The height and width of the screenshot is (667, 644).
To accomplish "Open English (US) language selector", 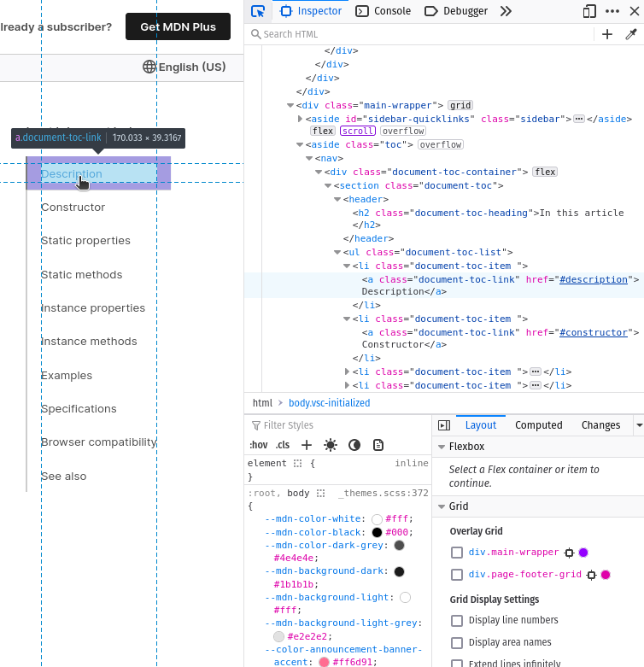I will tap(184, 67).
